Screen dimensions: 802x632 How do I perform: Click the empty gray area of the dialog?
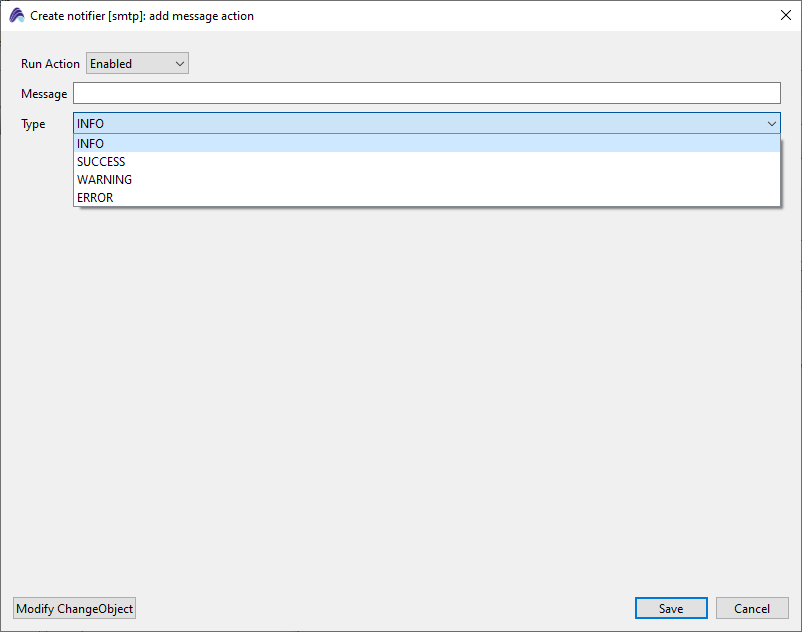click(400, 400)
